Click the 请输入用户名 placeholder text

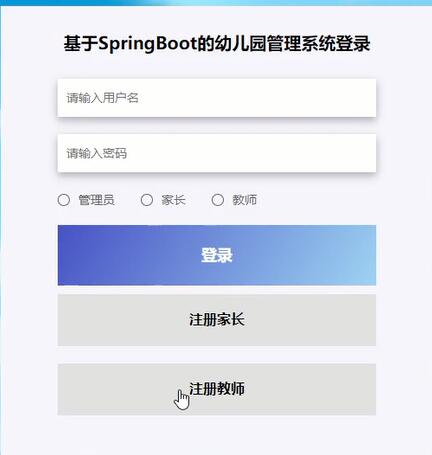(102, 98)
